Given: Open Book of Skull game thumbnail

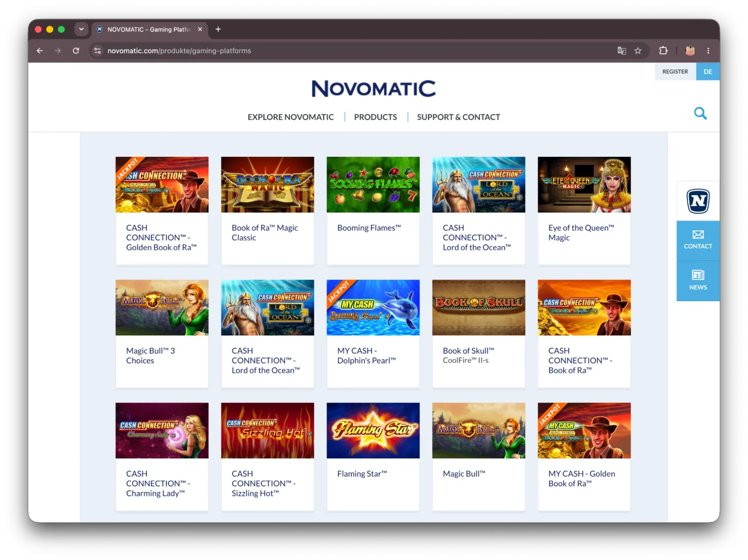Looking at the screenshot, I should (x=479, y=307).
